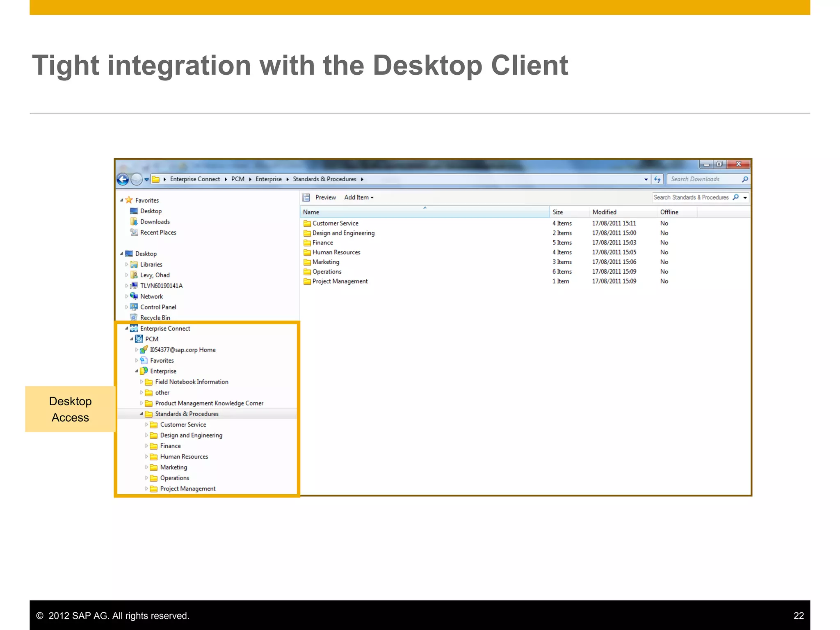Screen dimensions: 840x630
Task: Open search options dropdown arrow at toolbar right
Action: click(x=745, y=198)
